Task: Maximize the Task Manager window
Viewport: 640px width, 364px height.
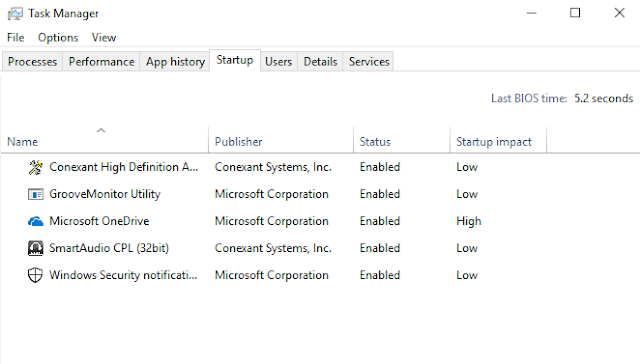Action: (575, 13)
